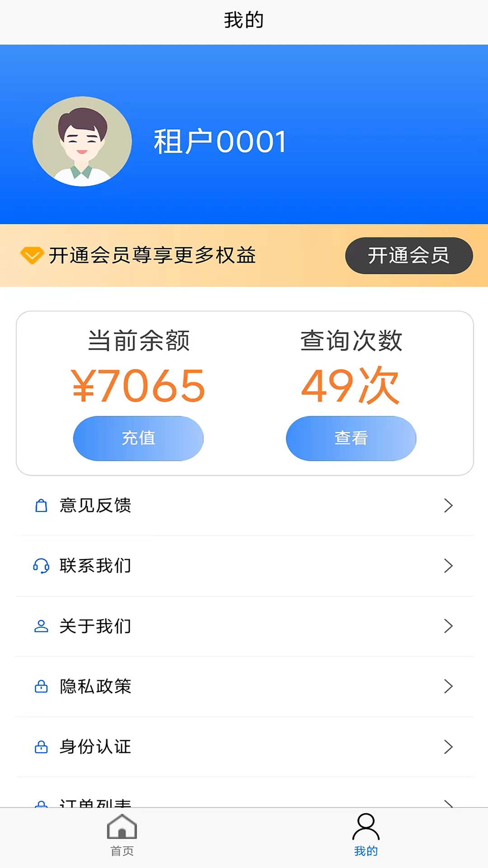Click the lock icon beside 隐私政策

(x=41, y=686)
